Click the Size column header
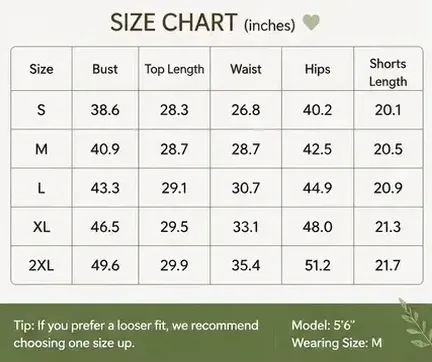 tap(41, 69)
